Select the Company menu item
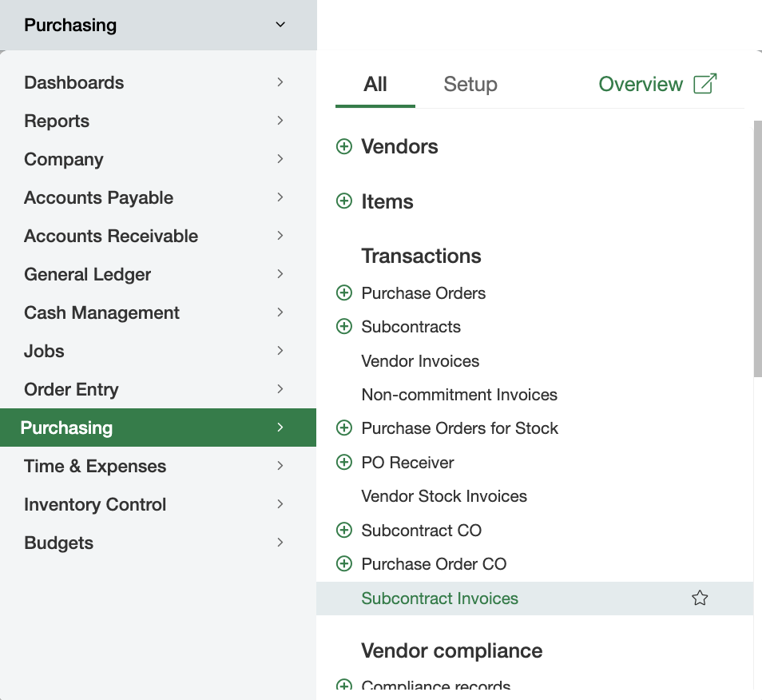 coord(158,159)
